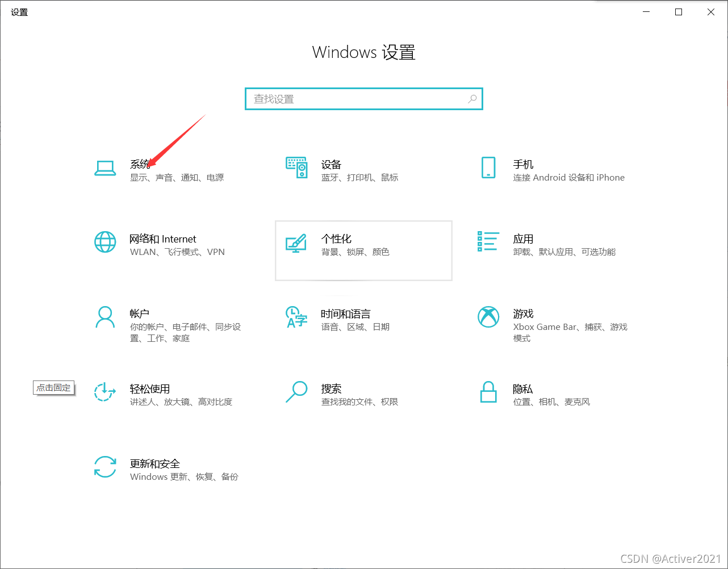Open the 设备 settings title

pos(331,164)
